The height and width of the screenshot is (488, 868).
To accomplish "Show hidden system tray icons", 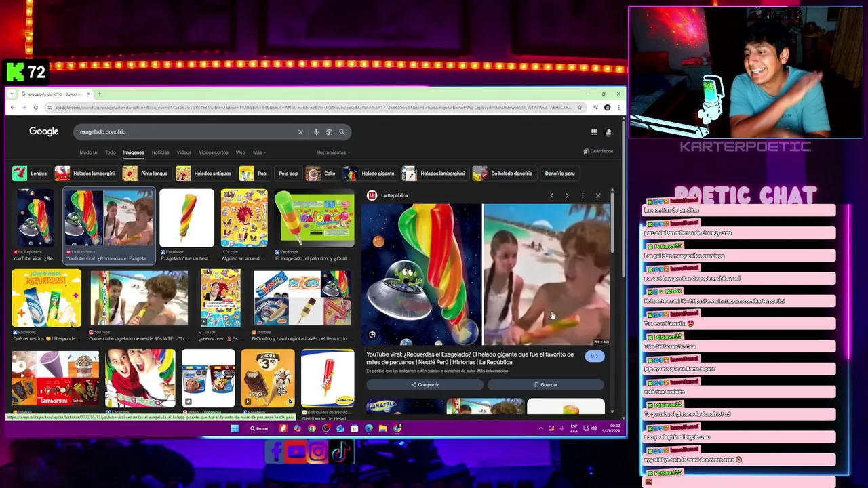I will [540, 428].
